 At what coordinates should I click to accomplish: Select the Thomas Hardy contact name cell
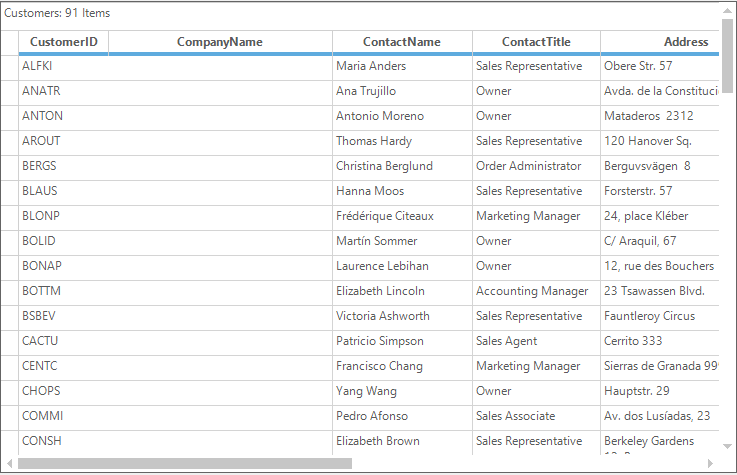402,141
